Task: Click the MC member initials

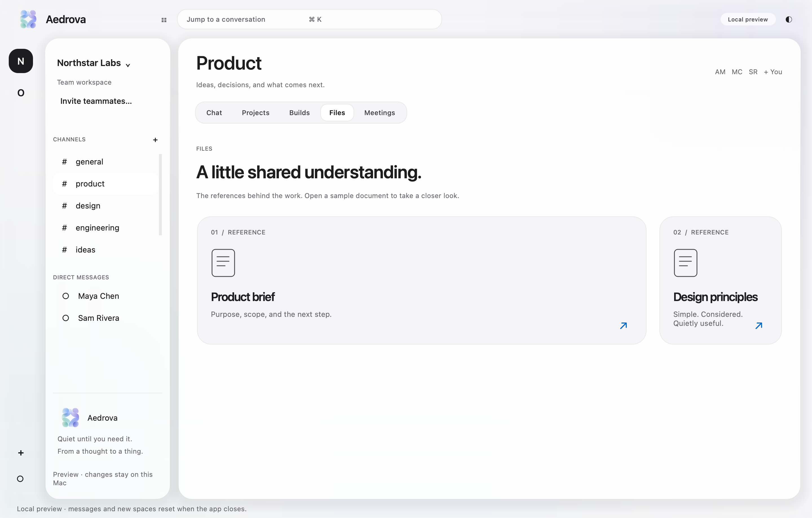Action: click(x=737, y=72)
